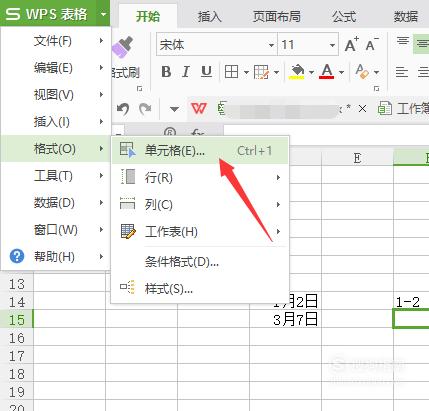This screenshot has height=411, width=429.
Task: Select row header 17
Action: coord(17,356)
